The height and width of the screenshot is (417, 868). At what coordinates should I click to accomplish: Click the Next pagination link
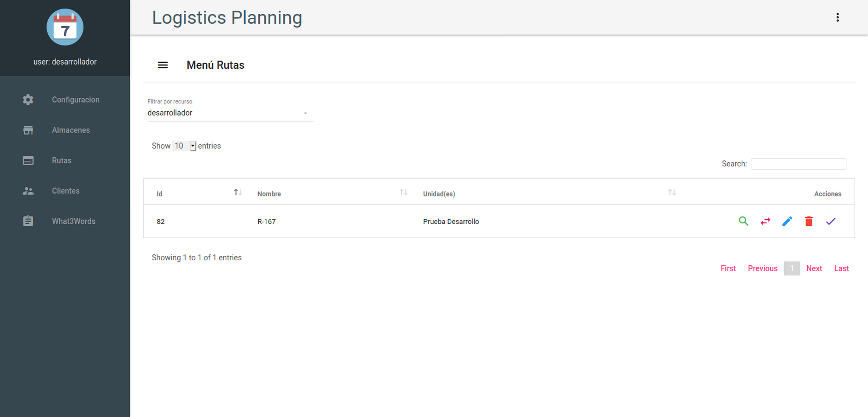[814, 268]
